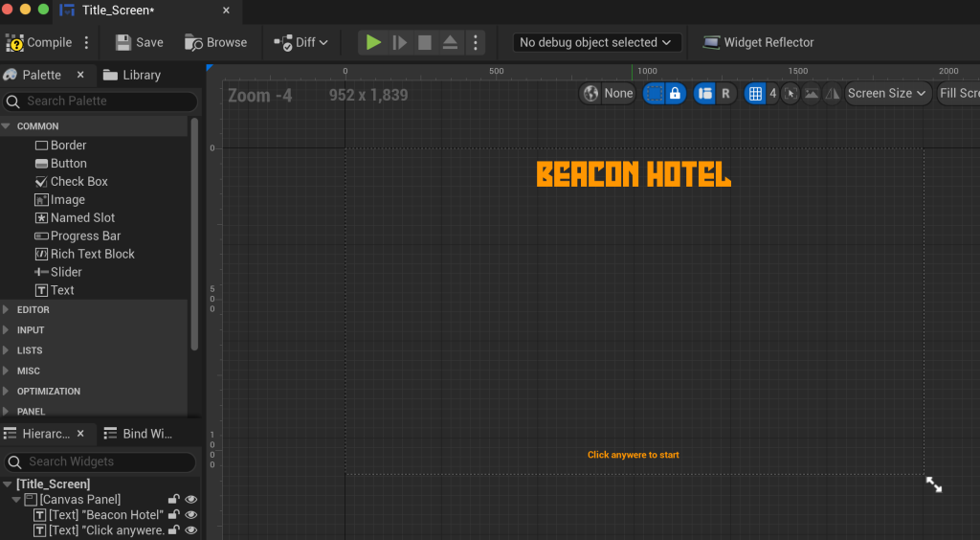This screenshot has height=540, width=980.
Task: Hide the "Beacon Hotel" text widget
Action: 191,515
